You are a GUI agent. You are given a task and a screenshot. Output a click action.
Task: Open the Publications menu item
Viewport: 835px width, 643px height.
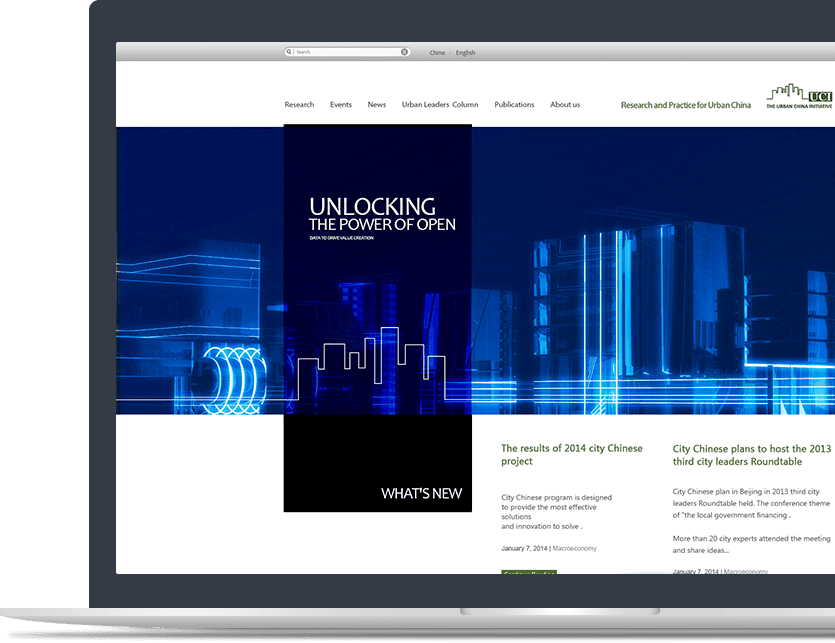point(514,105)
